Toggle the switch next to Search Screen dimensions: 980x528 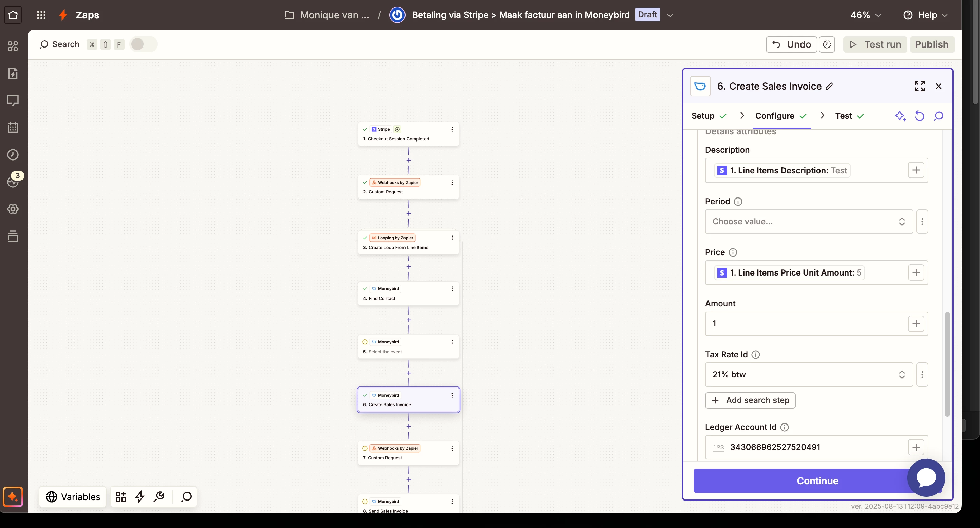click(x=144, y=44)
